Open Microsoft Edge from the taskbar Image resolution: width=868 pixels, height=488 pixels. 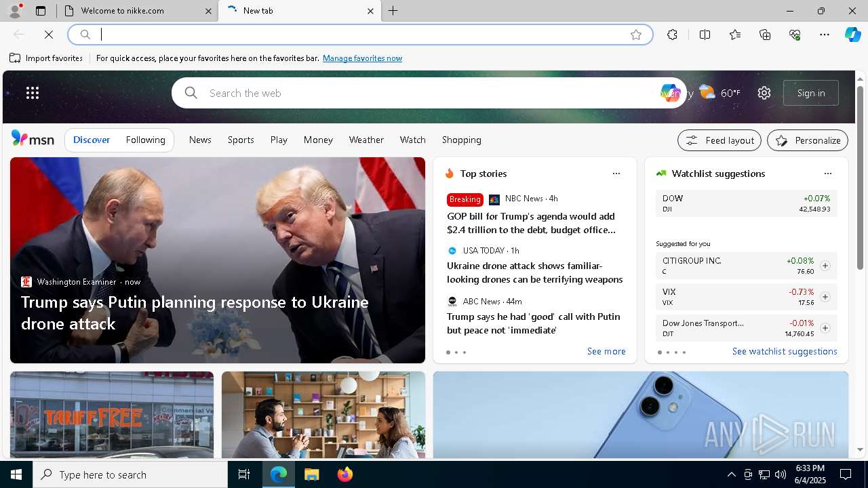279,474
